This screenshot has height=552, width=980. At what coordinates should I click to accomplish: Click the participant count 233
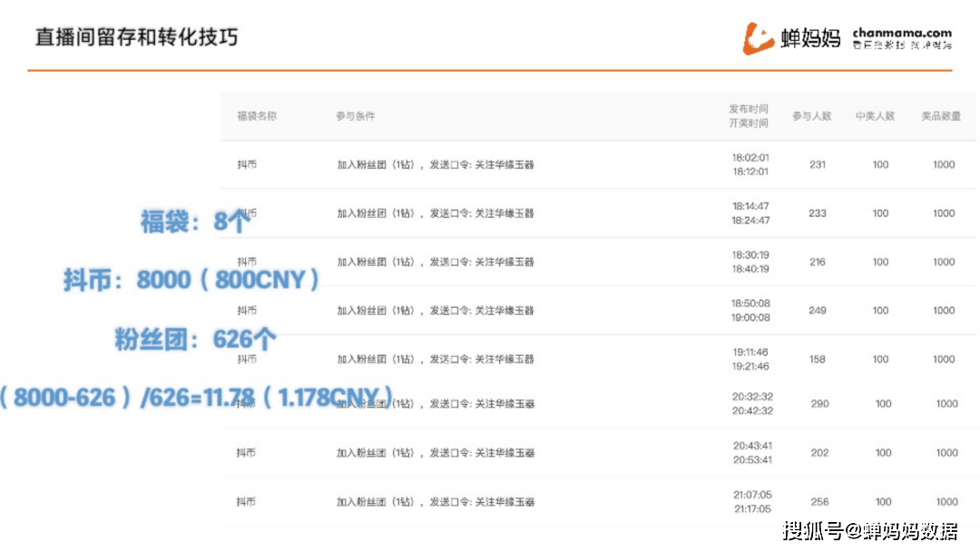[818, 213]
